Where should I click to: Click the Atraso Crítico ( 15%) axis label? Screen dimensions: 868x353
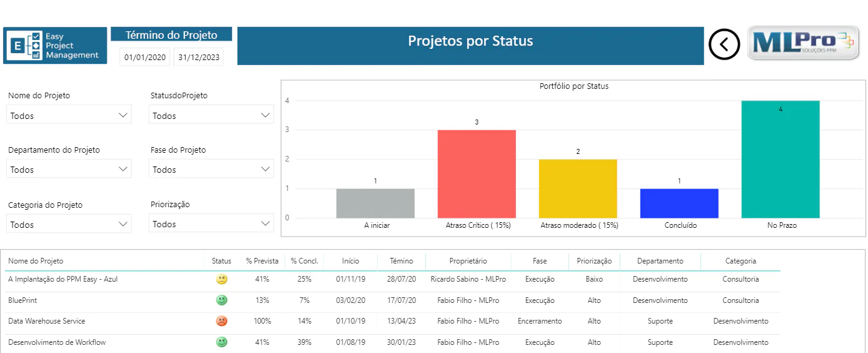478,225
